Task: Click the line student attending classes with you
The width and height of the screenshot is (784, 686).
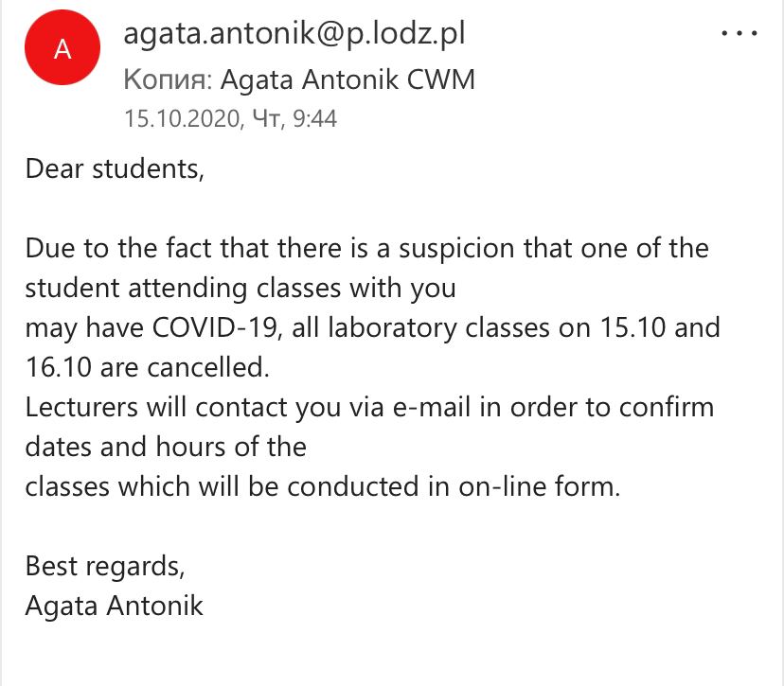Action: (x=241, y=289)
